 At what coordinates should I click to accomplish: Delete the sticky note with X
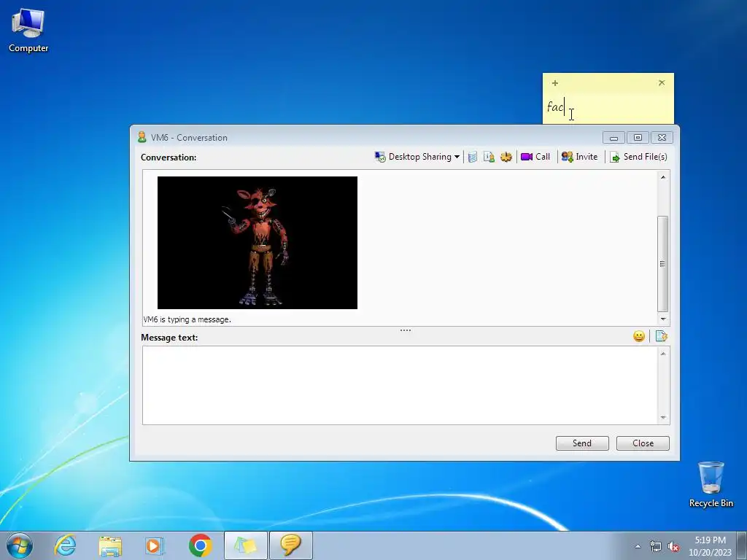point(662,83)
